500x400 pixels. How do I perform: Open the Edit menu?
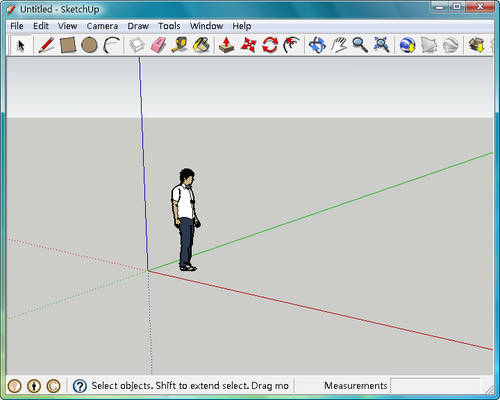pyautogui.click(x=41, y=26)
